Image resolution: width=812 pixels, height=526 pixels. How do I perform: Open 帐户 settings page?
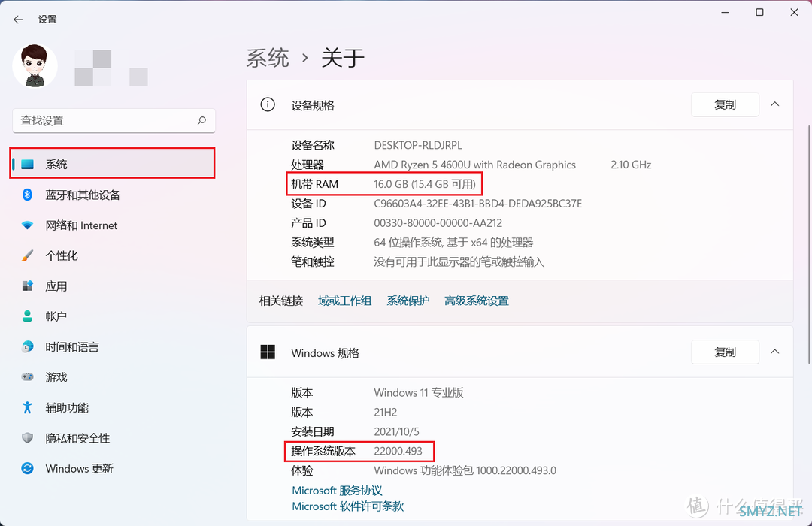pyautogui.click(x=112, y=316)
